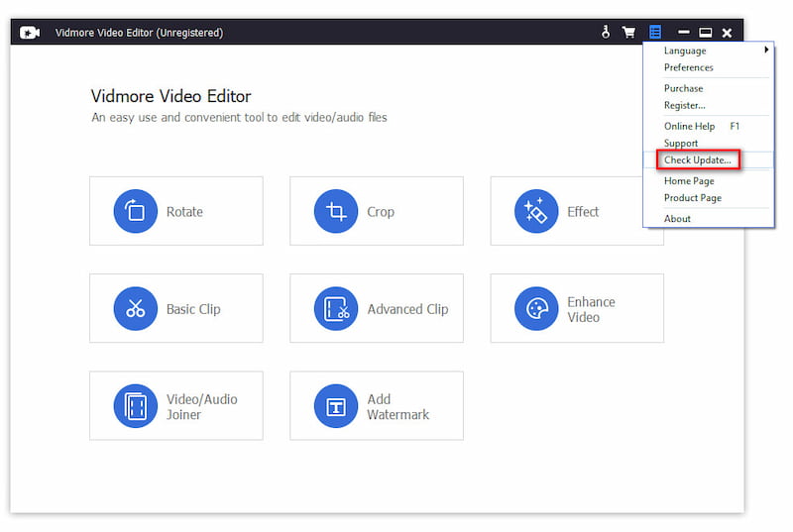Image resolution: width=793 pixels, height=532 pixels.
Task: Open the Crop tool
Action: 336,211
